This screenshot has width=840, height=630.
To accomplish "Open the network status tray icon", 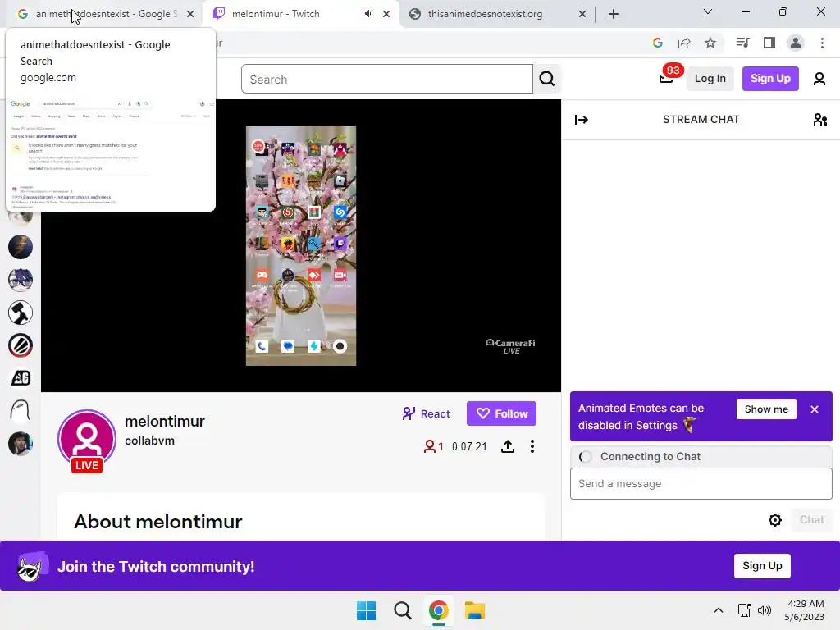I will 744,610.
